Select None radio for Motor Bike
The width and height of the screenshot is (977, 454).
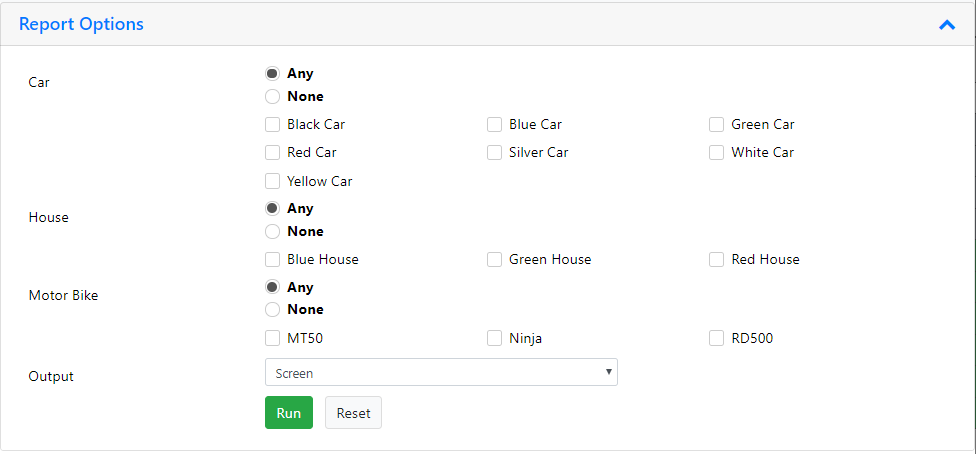[x=272, y=310]
